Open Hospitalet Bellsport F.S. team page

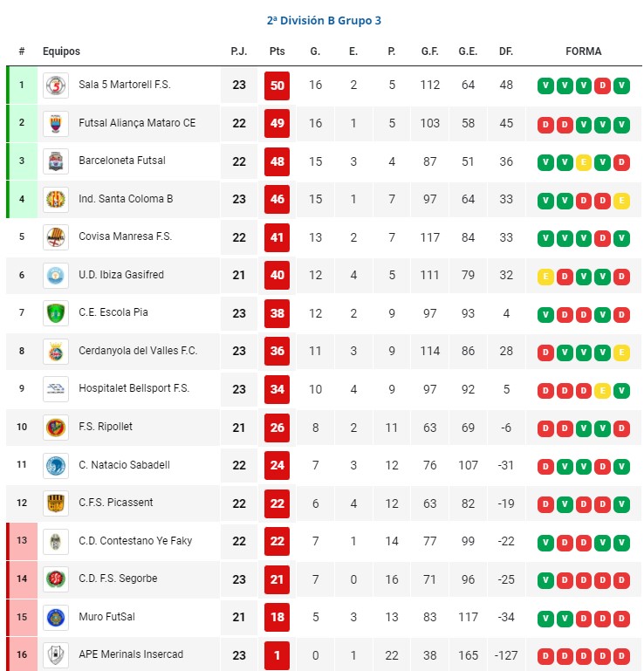click(134, 388)
